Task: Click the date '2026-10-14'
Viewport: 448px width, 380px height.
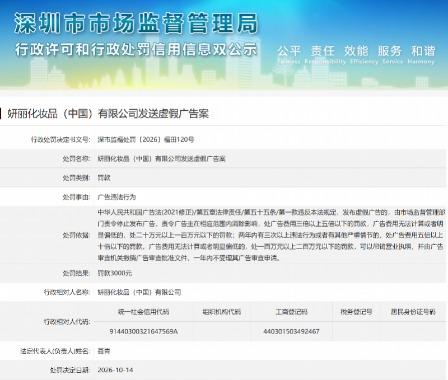Action: [115, 370]
